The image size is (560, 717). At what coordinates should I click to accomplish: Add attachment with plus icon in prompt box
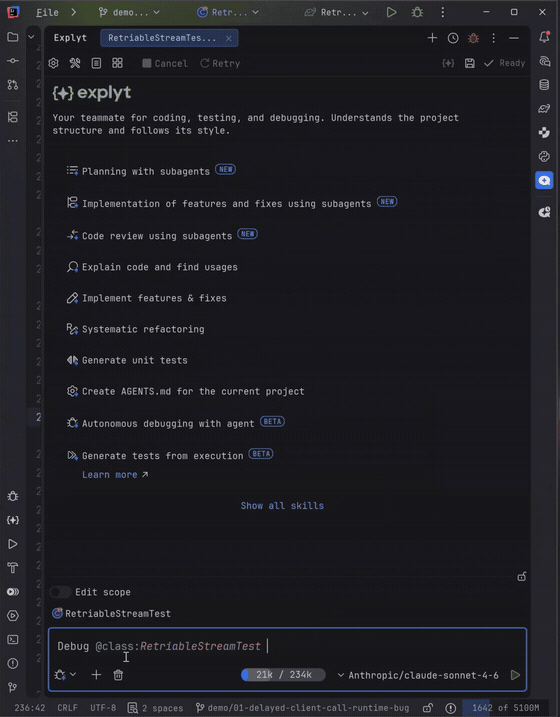coord(96,674)
